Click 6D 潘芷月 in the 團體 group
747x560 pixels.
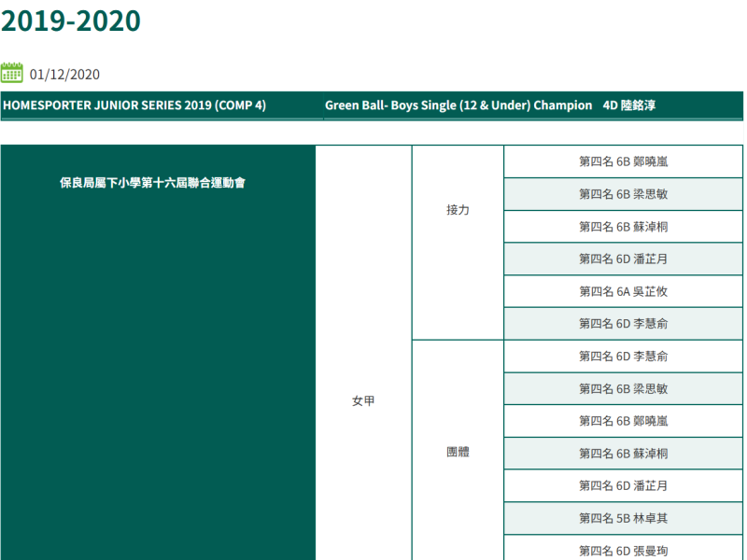(623, 485)
